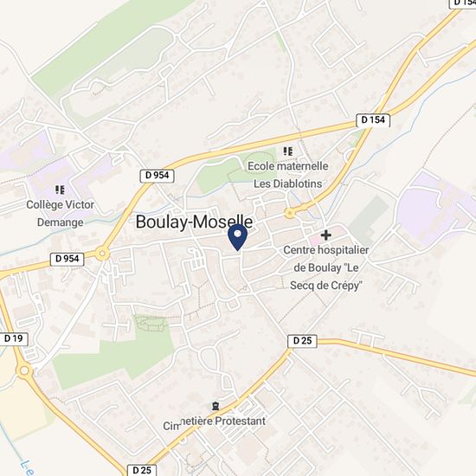
Task: Click the small roundabout near Ecole maternelle
Action: pyautogui.click(x=290, y=214)
